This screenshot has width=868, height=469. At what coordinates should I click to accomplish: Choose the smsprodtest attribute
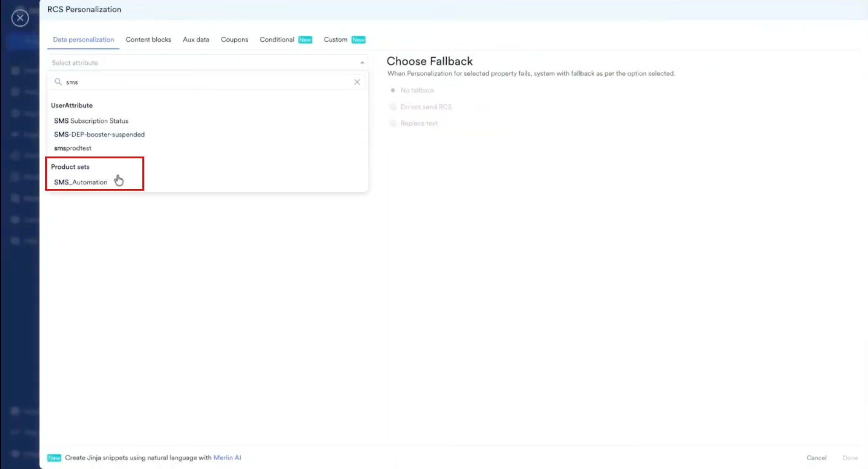point(73,148)
